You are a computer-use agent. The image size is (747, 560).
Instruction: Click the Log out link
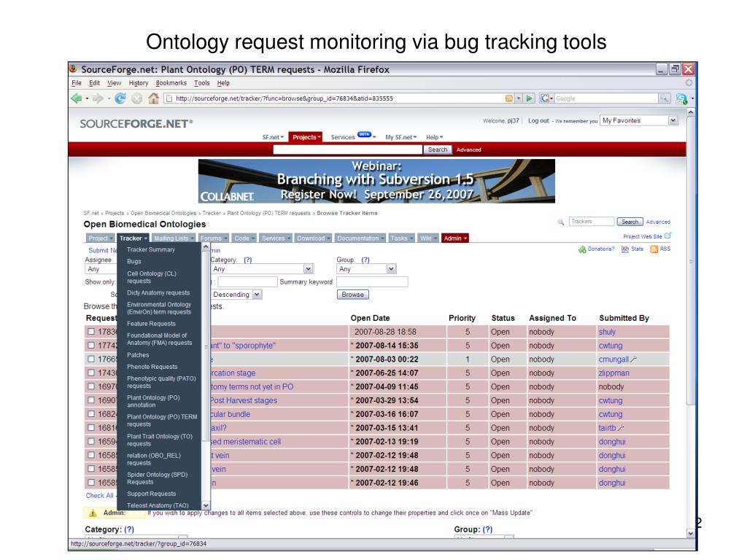[x=538, y=120]
